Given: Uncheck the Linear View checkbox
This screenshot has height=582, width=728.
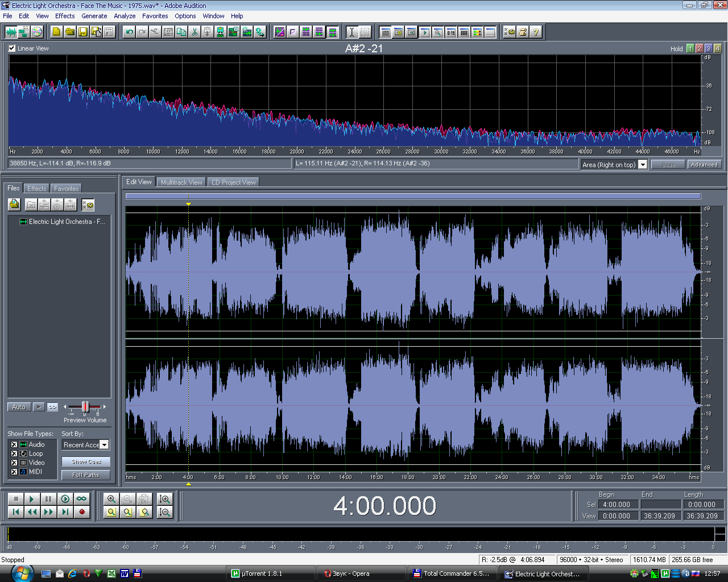Looking at the screenshot, I should coord(12,48).
